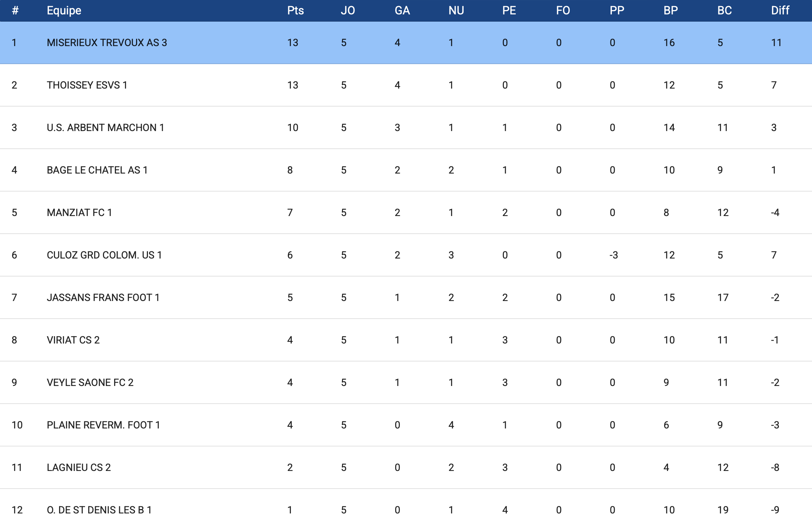
Task: Open THOISSEY ESVS 1 team row
Action: 87,85
